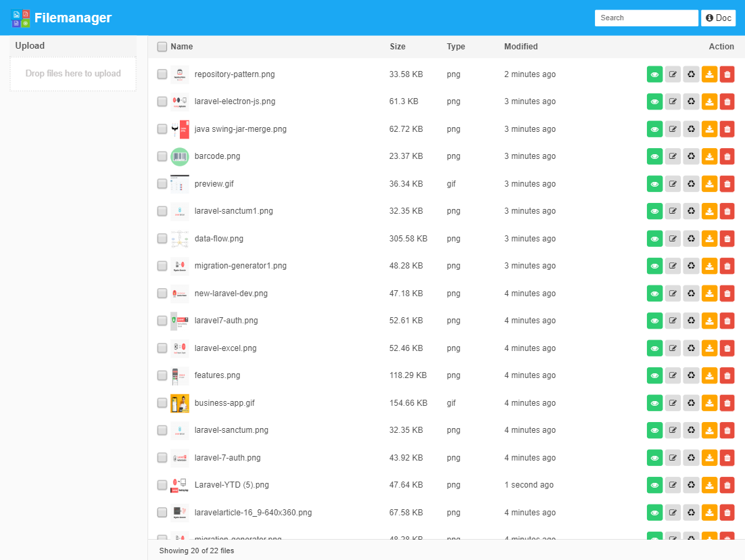
Task: Click the recycle icon for barcode.png
Action: [x=691, y=156]
